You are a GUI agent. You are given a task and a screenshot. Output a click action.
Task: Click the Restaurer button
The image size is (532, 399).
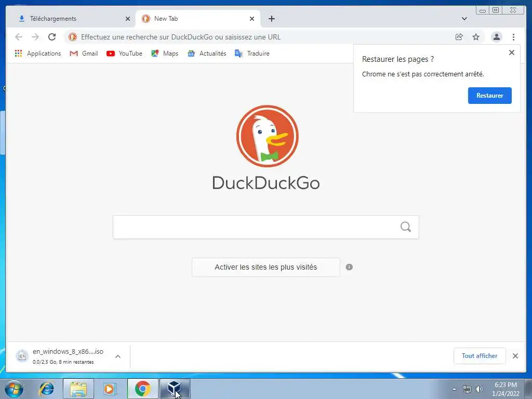[x=489, y=96]
